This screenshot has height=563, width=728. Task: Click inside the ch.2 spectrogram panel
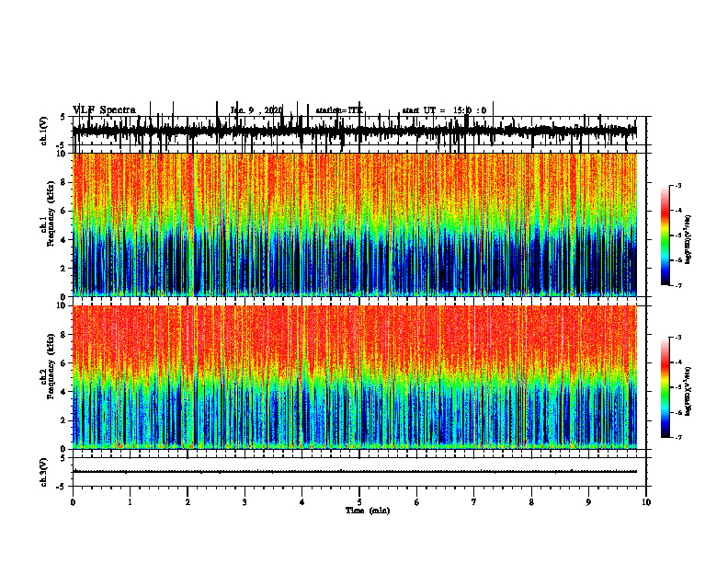point(354,377)
